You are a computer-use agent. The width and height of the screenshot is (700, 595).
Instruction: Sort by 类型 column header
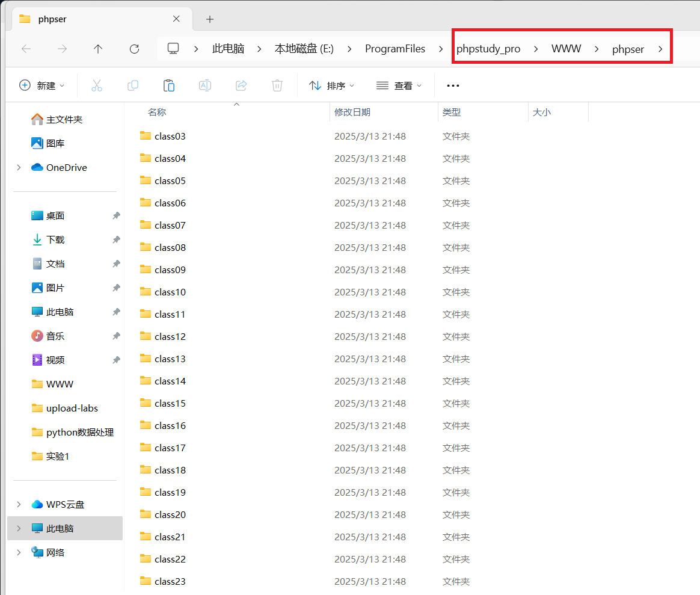click(452, 112)
